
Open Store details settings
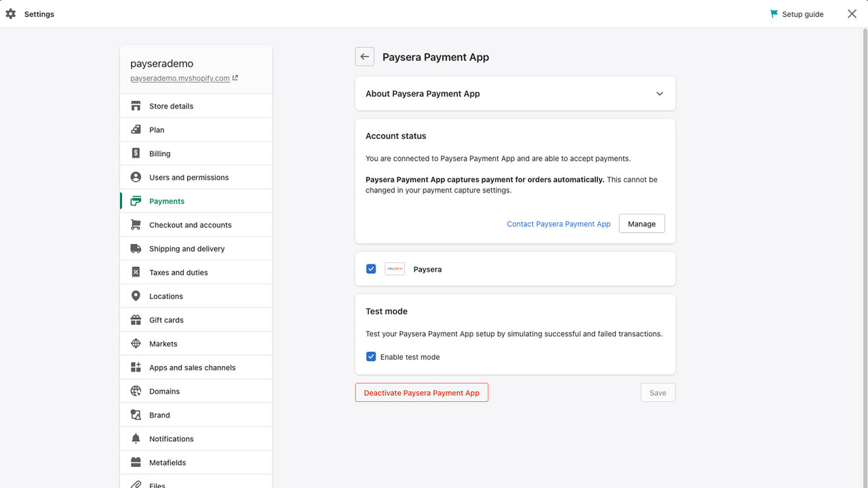tap(196, 106)
